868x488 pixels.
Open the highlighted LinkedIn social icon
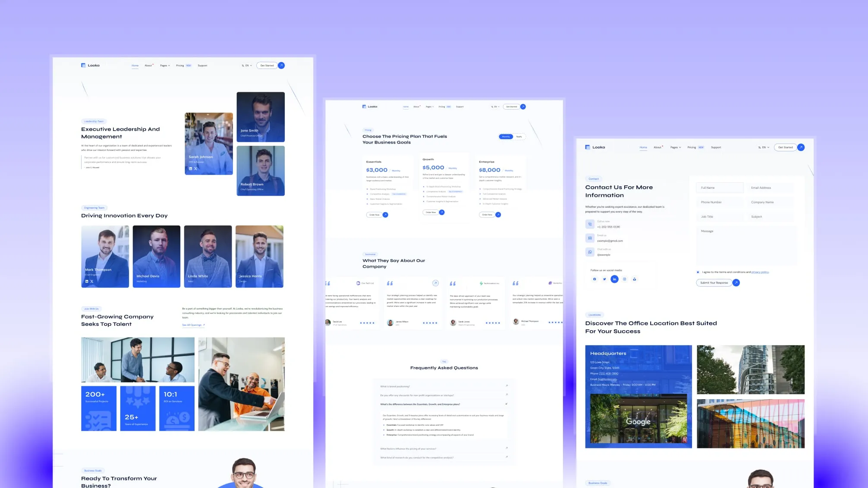[x=614, y=279]
